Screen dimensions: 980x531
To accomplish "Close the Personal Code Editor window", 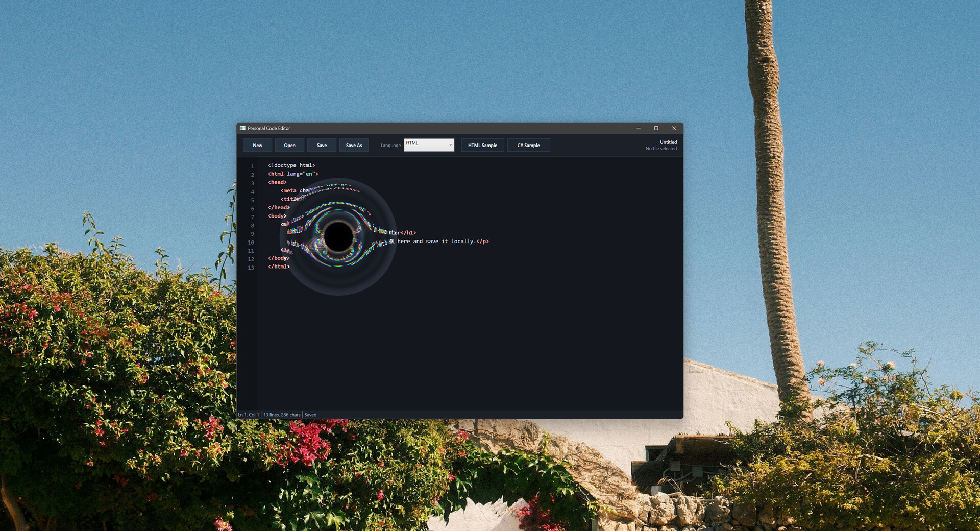I will tap(674, 128).
